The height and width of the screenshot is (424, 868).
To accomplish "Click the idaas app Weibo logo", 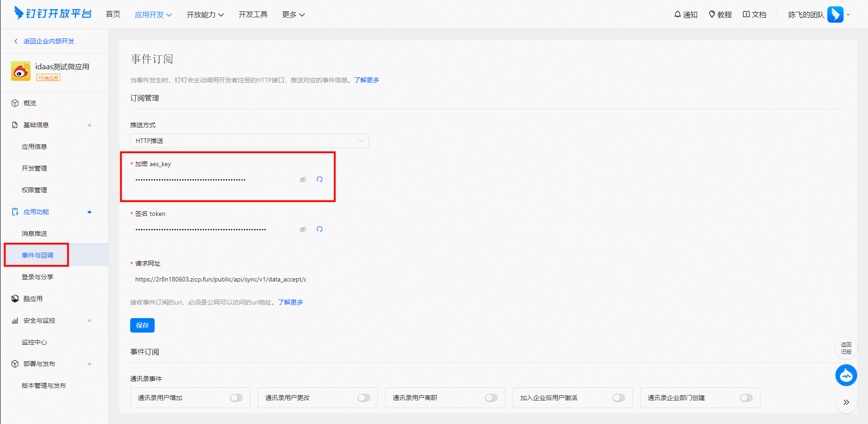I will click(x=21, y=71).
